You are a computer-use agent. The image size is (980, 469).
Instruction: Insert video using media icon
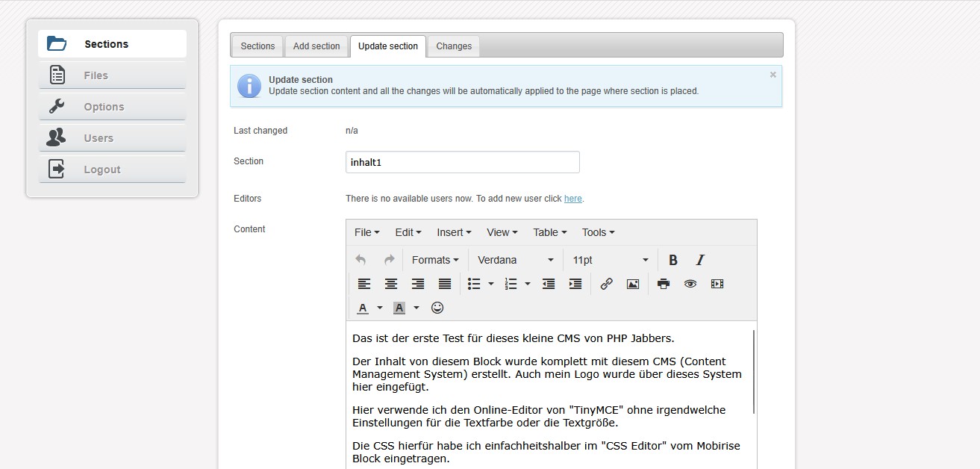point(717,284)
